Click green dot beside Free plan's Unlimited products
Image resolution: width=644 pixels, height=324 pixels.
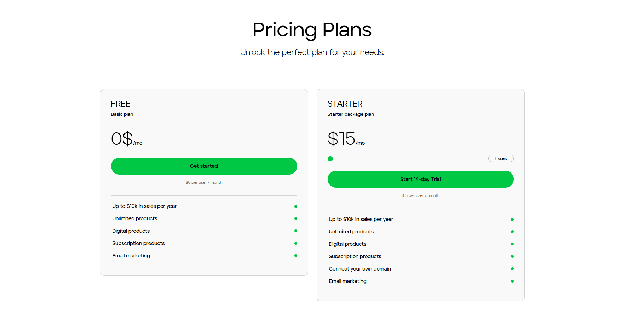click(x=296, y=218)
